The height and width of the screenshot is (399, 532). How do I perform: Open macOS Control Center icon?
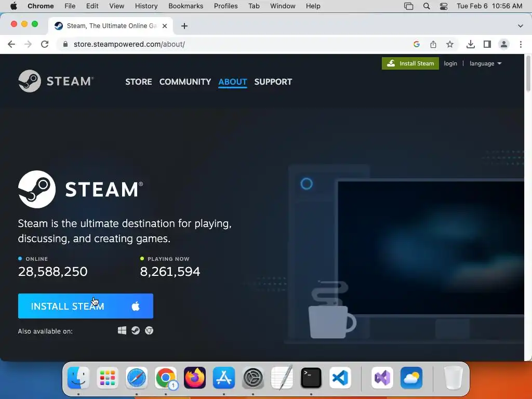click(444, 6)
